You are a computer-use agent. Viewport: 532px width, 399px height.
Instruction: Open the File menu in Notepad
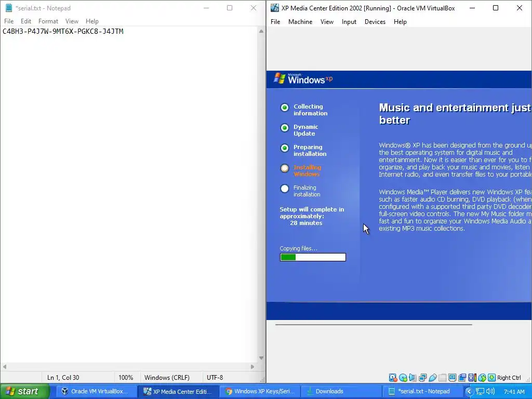(x=9, y=21)
